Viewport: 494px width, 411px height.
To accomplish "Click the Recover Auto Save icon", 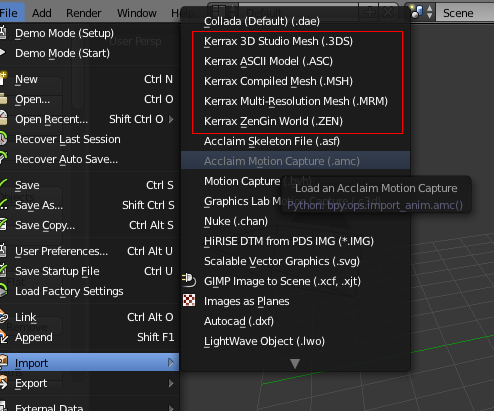I will point(3,158).
